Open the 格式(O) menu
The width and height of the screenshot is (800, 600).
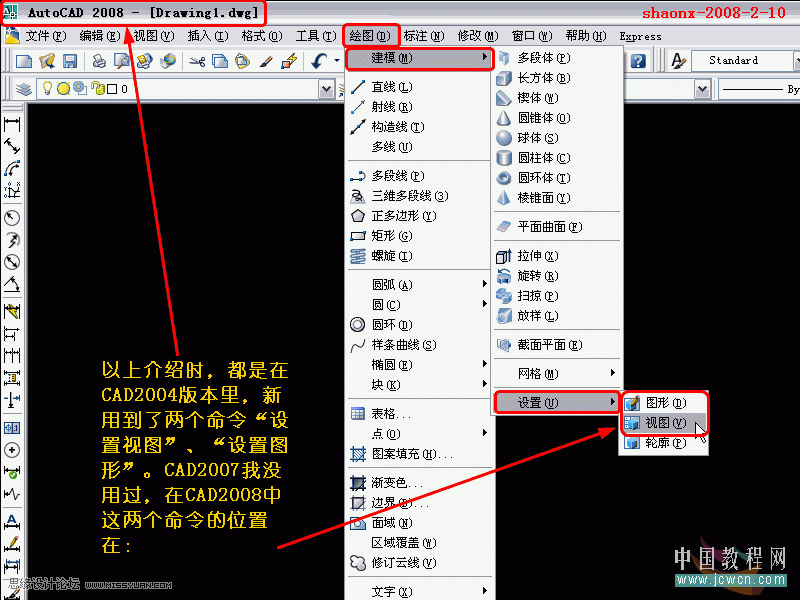pyautogui.click(x=262, y=36)
